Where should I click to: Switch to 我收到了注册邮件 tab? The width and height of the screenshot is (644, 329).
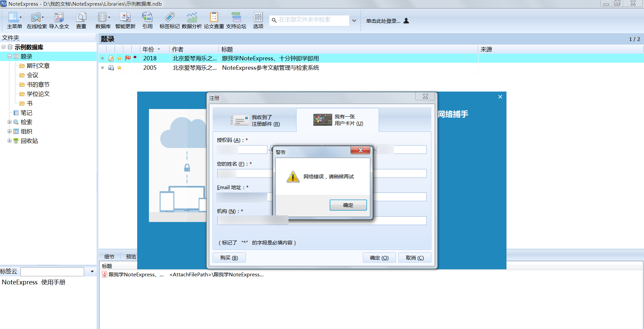coord(255,120)
